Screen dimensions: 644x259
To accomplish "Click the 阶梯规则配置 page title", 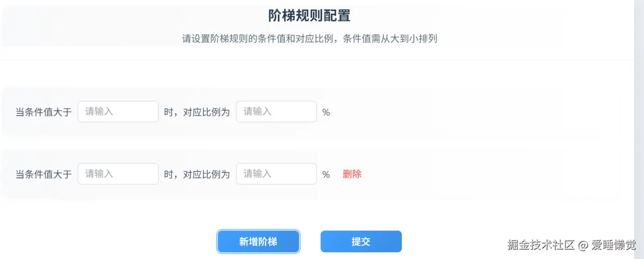I will [309, 16].
